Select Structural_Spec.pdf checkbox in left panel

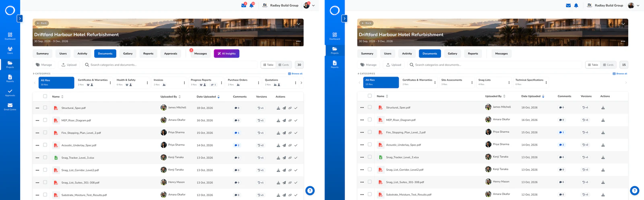coord(45,108)
